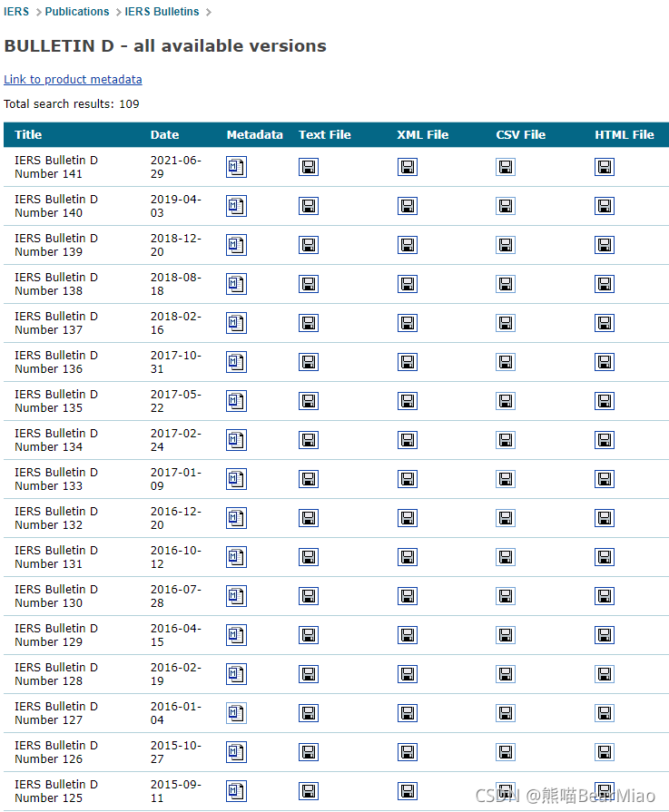Download CSV file for Bulletin D Number 127
Image resolution: width=669 pixels, height=812 pixels.
506,713
